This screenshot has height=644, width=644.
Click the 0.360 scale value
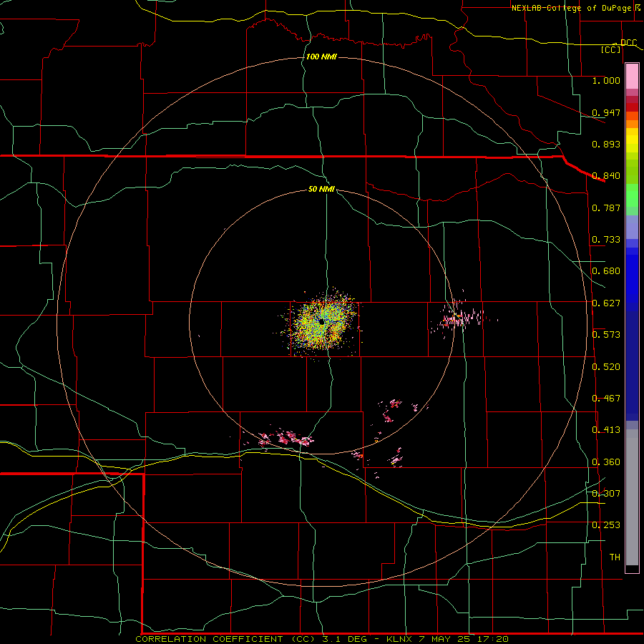(x=606, y=462)
